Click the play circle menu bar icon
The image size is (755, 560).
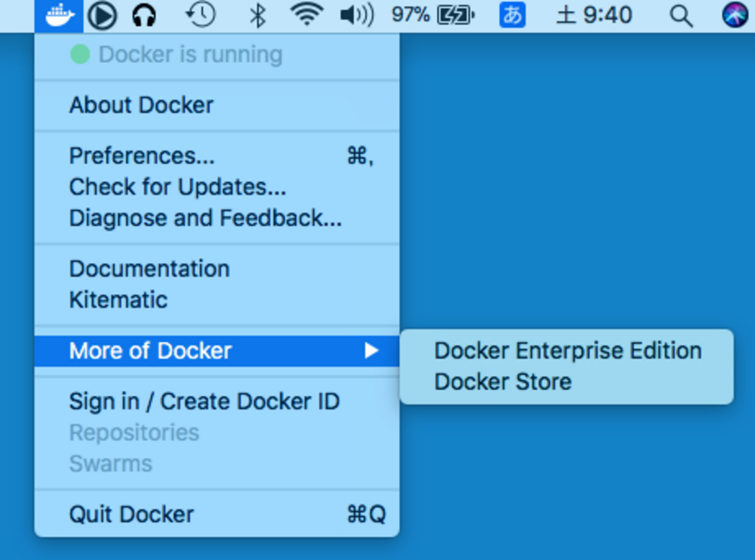[x=102, y=15]
